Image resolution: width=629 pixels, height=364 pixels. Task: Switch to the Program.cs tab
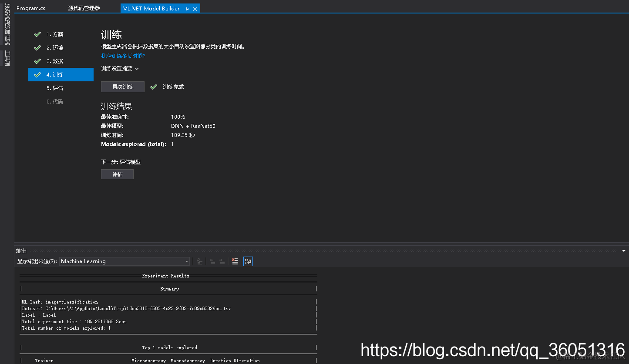point(30,8)
